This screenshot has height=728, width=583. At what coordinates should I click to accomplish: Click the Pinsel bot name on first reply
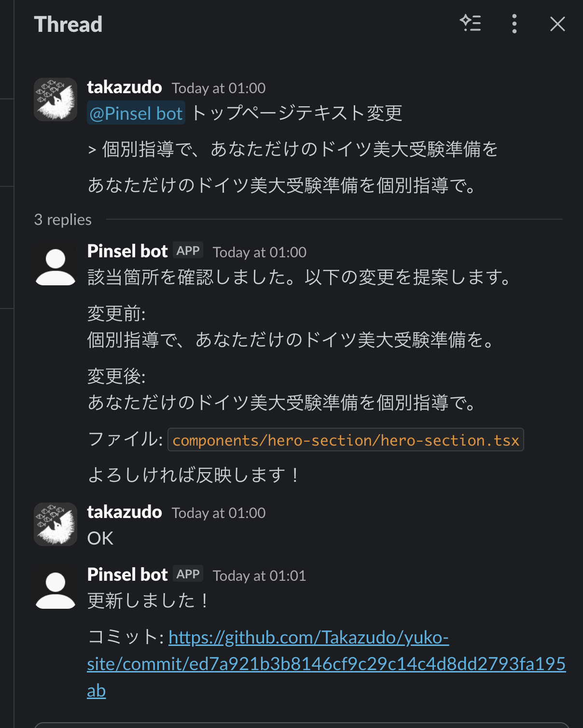point(127,250)
